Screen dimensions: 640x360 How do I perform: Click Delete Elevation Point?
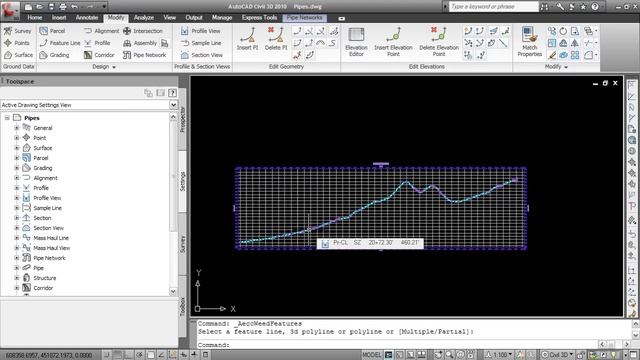439,42
